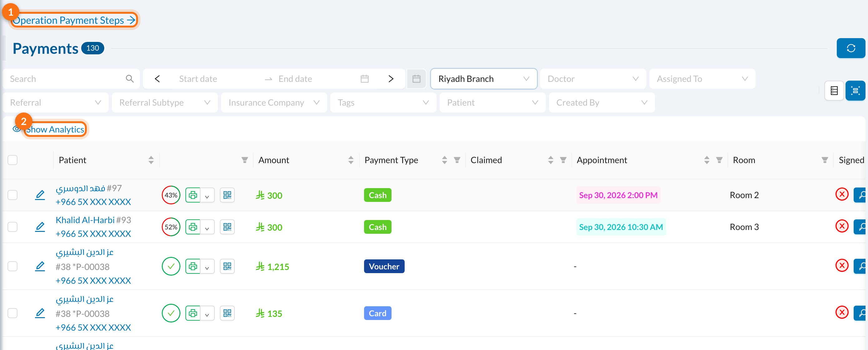This screenshot has width=868, height=350.
Task: Click the Cash badge in patient #97 row
Action: click(377, 195)
